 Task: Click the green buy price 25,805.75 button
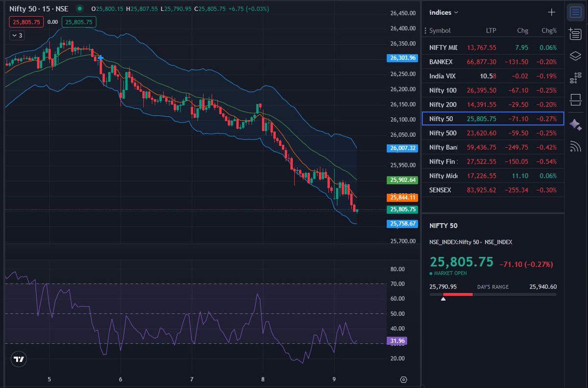(79, 22)
